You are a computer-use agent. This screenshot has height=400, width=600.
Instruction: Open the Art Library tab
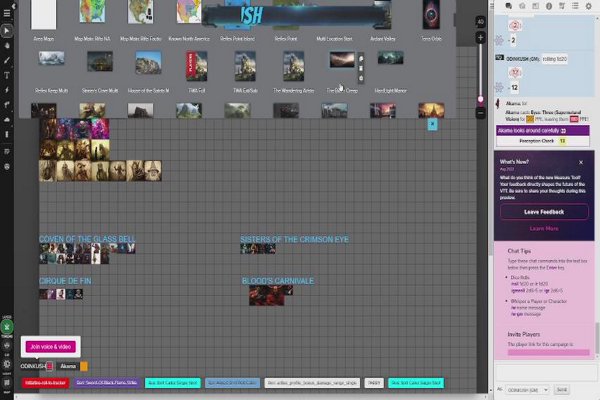tap(522, 6)
